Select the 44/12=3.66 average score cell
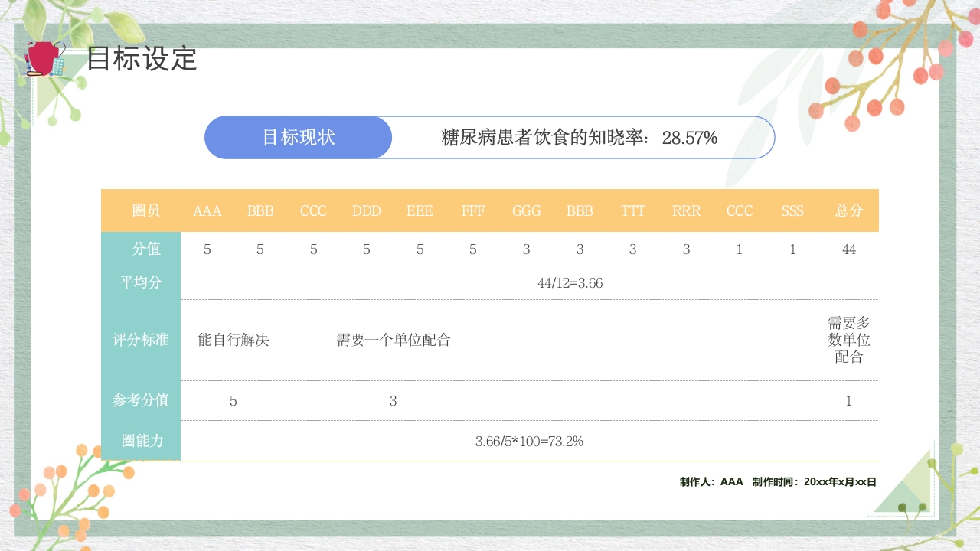The image size is (980, 551). click(528, 282)
